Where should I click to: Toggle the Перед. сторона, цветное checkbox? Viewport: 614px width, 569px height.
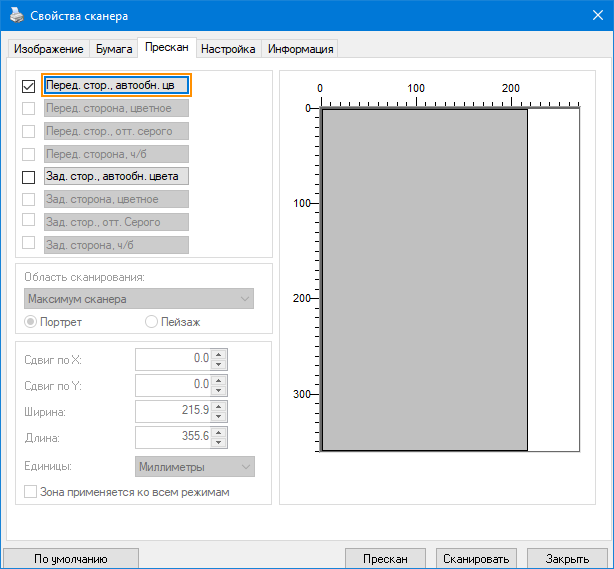tap(29, 108)
